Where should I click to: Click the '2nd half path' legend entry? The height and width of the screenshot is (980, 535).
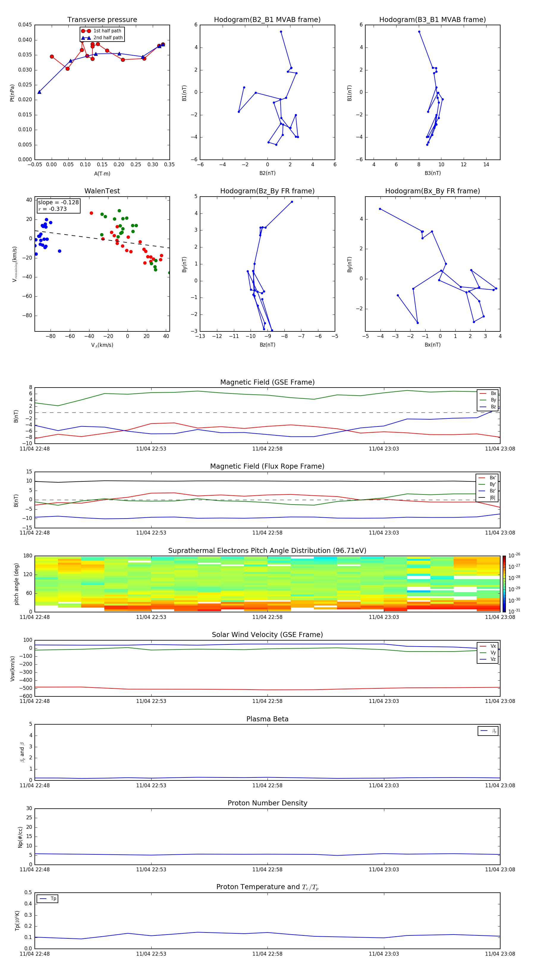point(102,38)
